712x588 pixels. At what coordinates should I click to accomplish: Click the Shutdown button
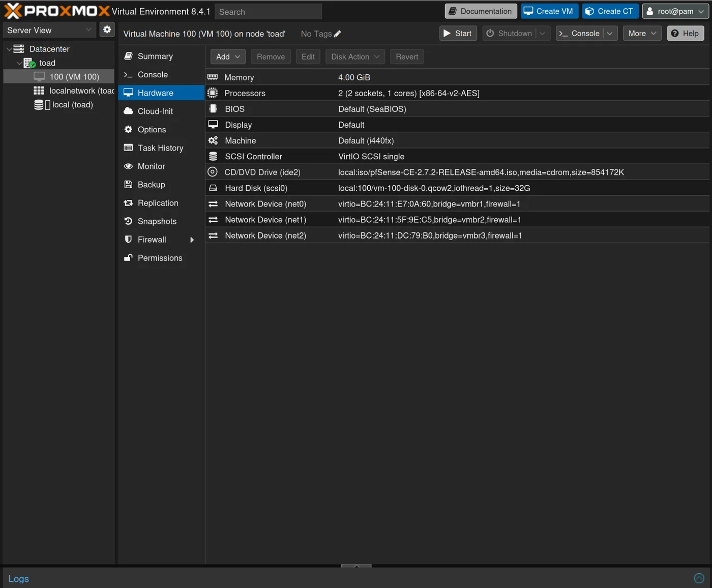point(511,33)
